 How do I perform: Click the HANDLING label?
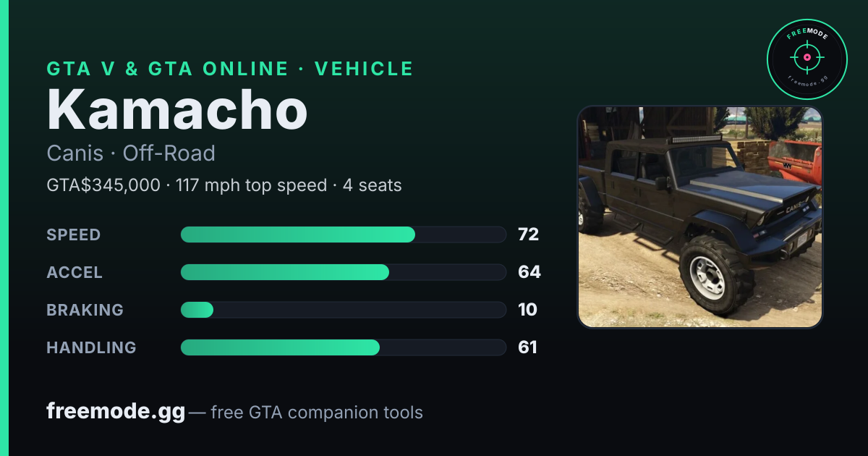(x=91, y=347)
